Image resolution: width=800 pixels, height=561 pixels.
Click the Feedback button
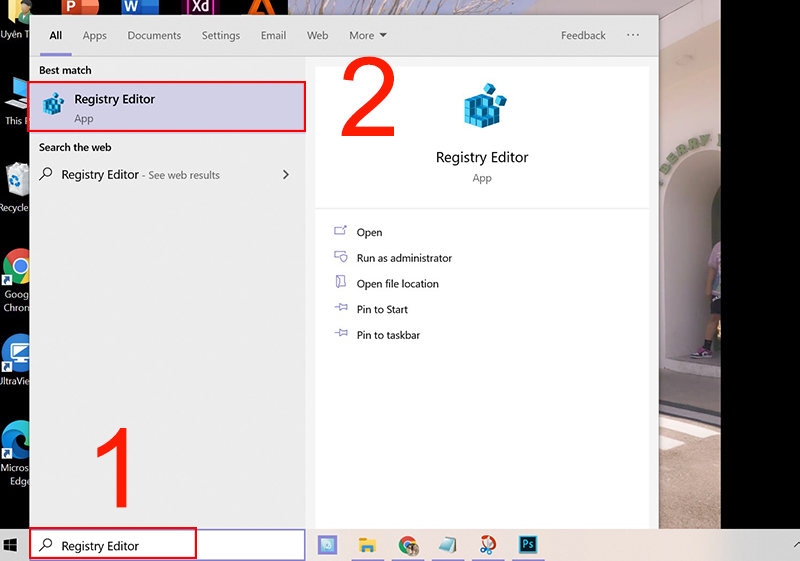583,35
